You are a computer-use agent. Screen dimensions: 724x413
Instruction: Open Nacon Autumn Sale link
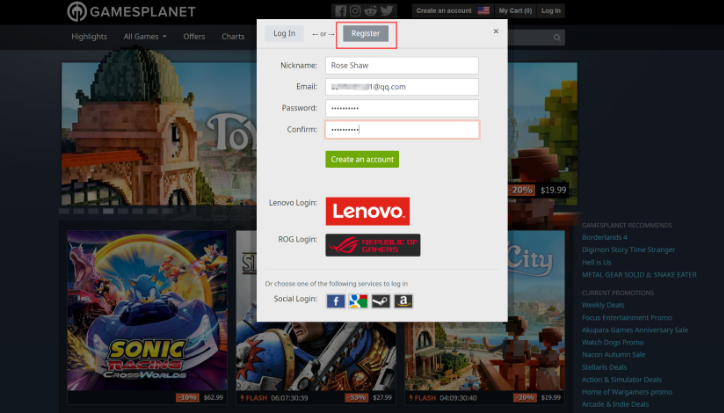coord(614,355)
